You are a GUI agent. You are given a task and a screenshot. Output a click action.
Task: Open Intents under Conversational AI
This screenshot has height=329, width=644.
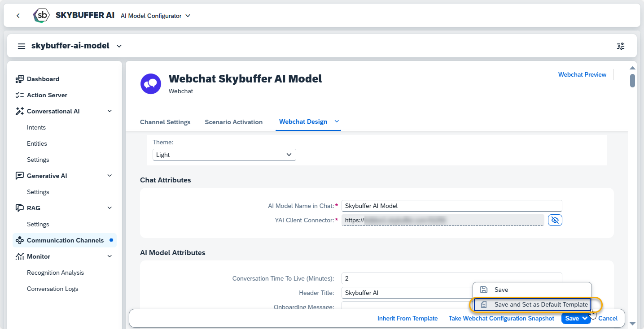coord(36,127)
